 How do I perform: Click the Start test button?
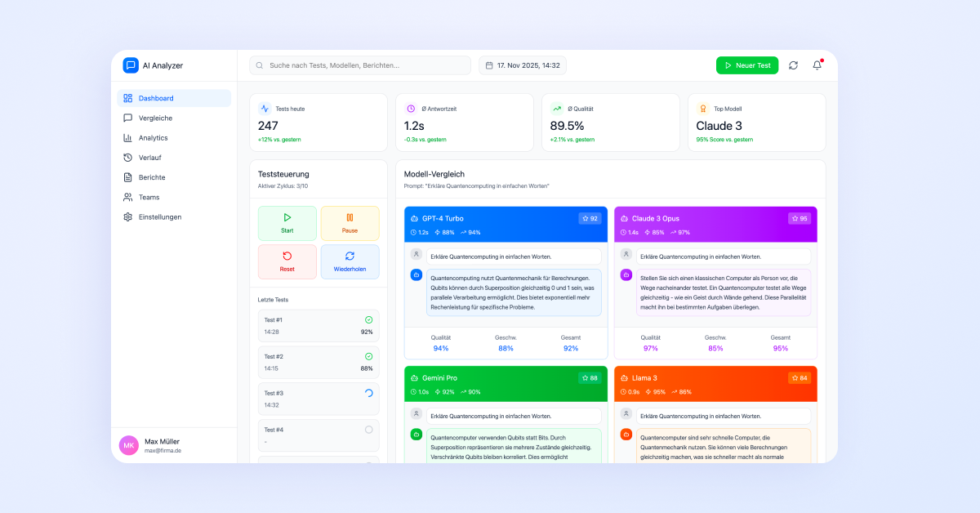coord(287,223)
